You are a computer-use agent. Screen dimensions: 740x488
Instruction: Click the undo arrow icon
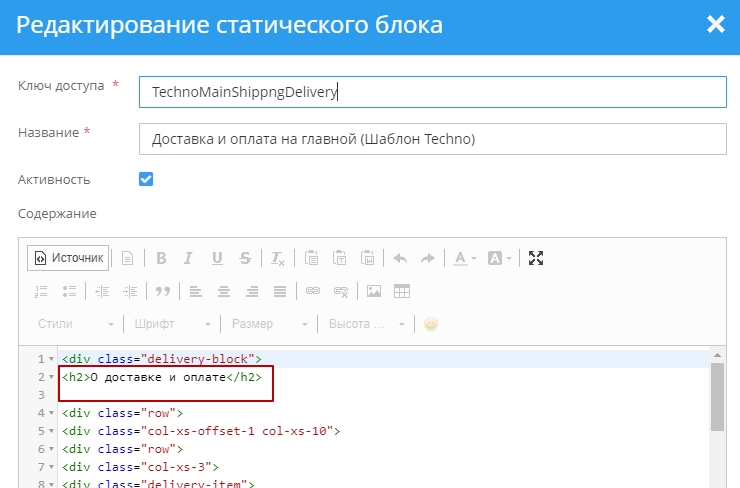pos(400,258)
